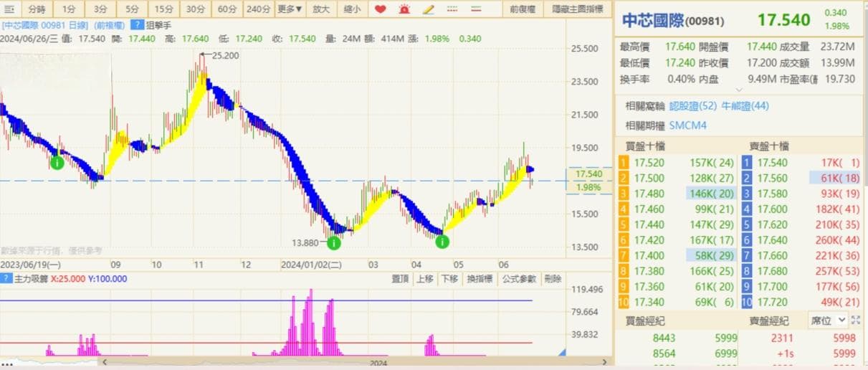868x370 pixels.
Task: Click buy broker code 8443
Action: tap(664, 338)
